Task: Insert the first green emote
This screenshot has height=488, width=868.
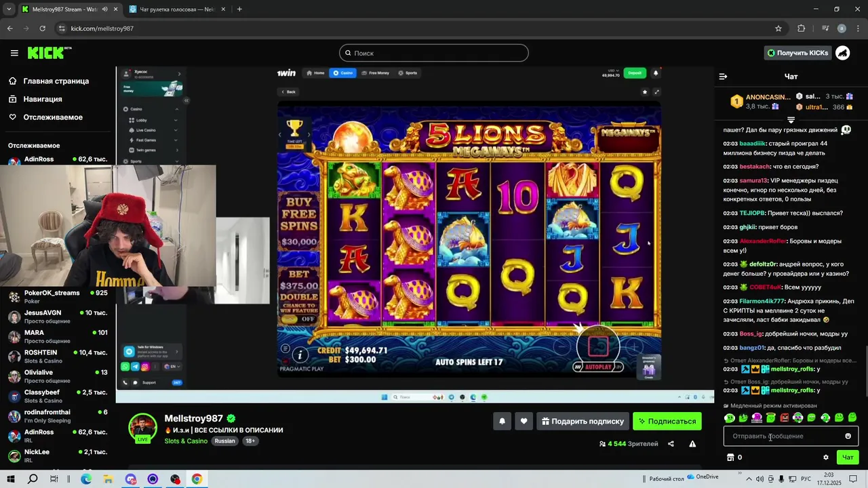Action: 730,418
